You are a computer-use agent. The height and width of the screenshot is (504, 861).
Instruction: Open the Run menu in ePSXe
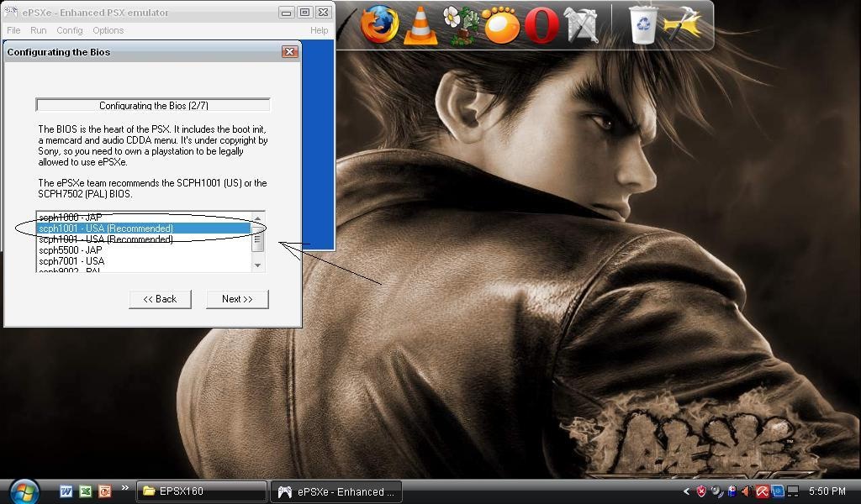coord(39,30)
